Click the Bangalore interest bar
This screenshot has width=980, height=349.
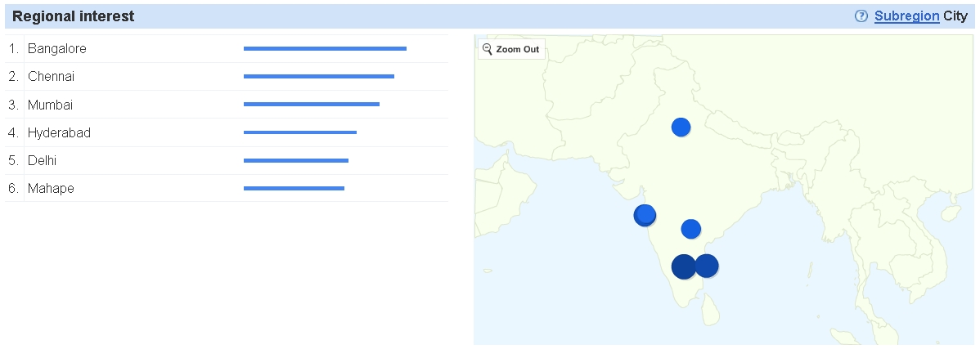point(325,49)
